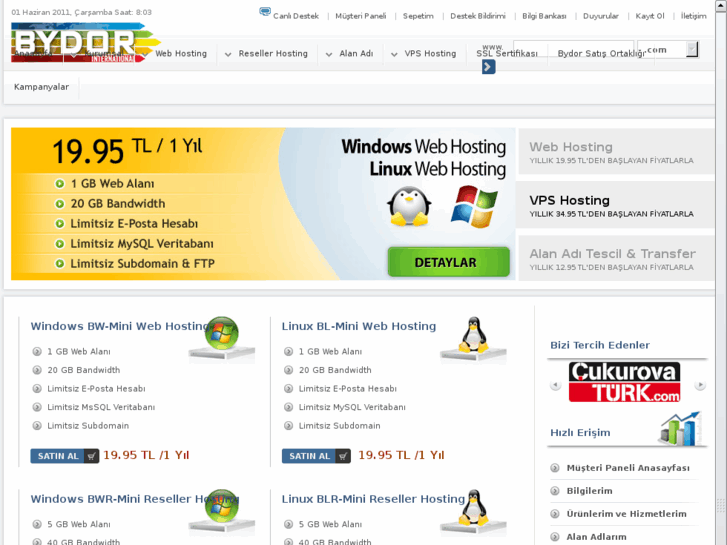Click the bullet icon beside Bilgilerim
The width and height of the screenshot is (727, 545).
coord(555,491)
